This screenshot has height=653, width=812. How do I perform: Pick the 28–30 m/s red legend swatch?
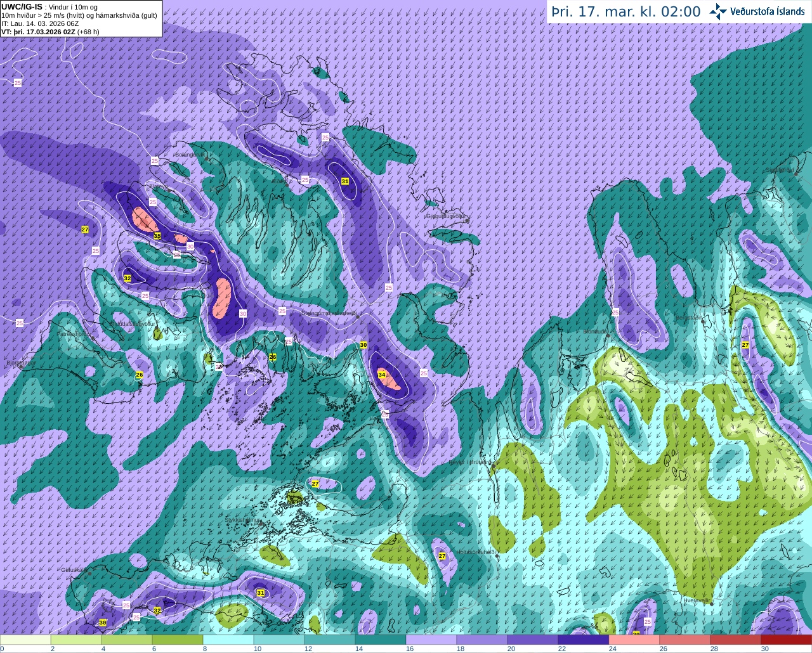(736, 639)
